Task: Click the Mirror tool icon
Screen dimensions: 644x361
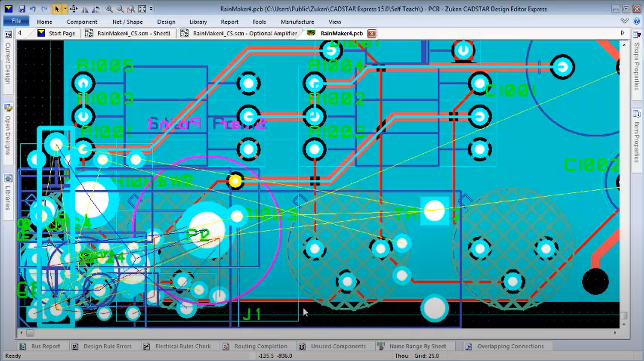Action: (x=85, y=9)
